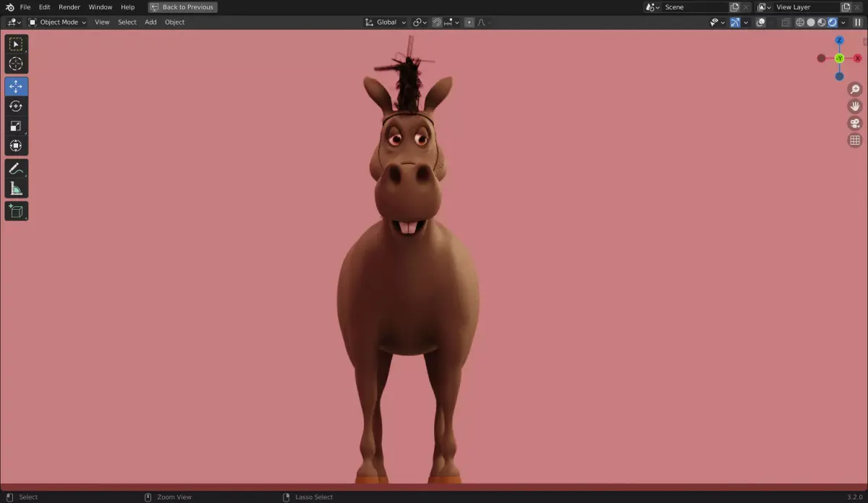
Task: Click the New Scene copy icon
Action: [734, 7]
